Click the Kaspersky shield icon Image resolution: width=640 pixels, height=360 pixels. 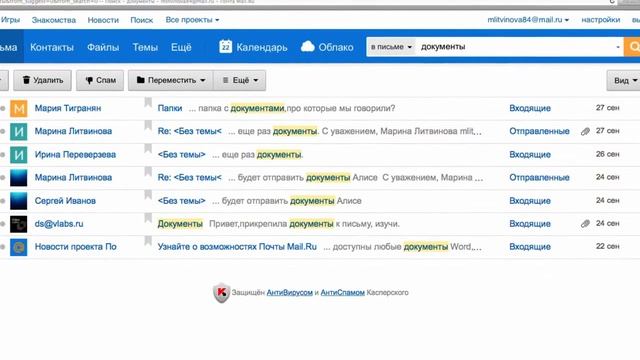click(221, 293)
